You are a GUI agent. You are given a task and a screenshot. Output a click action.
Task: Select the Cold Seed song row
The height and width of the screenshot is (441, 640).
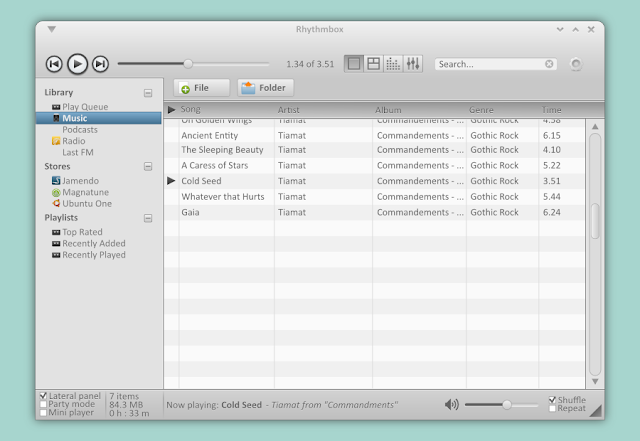click(x=374, y=181)
